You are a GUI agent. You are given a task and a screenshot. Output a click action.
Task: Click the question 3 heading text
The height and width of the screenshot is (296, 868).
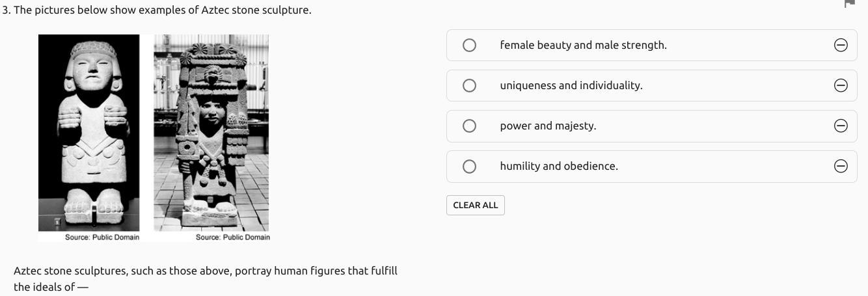[x=157, y=10]
